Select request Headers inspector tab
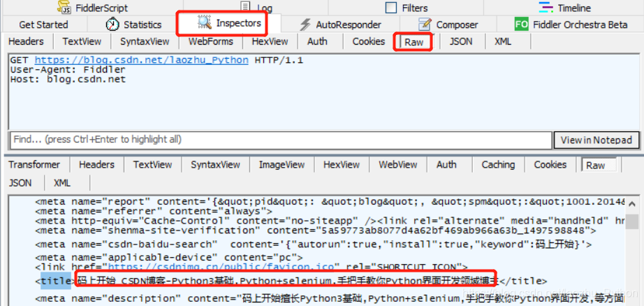Image resolution: width=644 pixels, height=306 pixels. coord(26,41)
